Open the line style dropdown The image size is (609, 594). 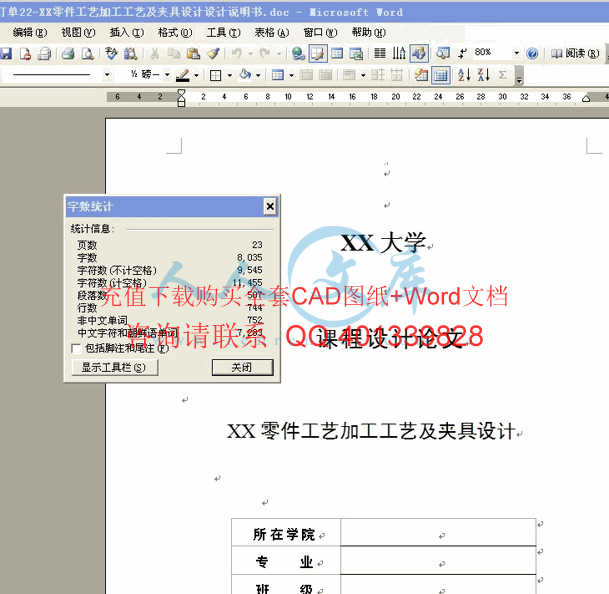(107, 75)
